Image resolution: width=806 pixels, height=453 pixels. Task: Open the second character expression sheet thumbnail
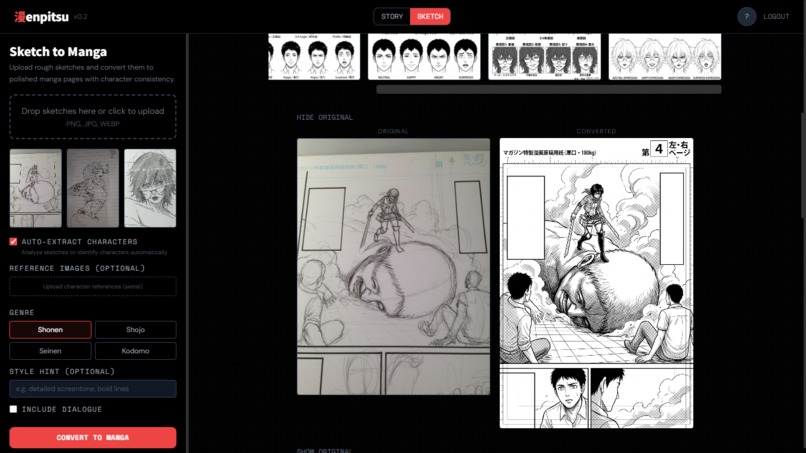pos(424,57)
